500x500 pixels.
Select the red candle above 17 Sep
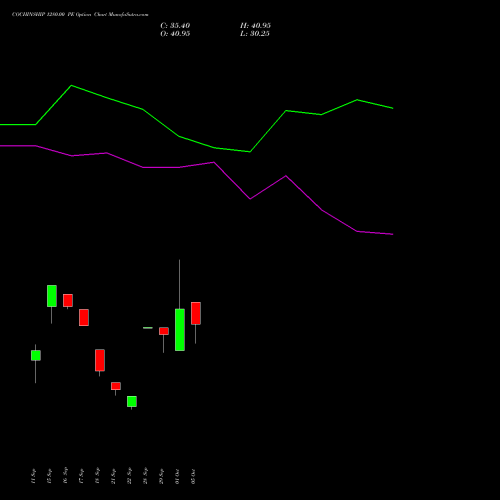tap(84, 317)
